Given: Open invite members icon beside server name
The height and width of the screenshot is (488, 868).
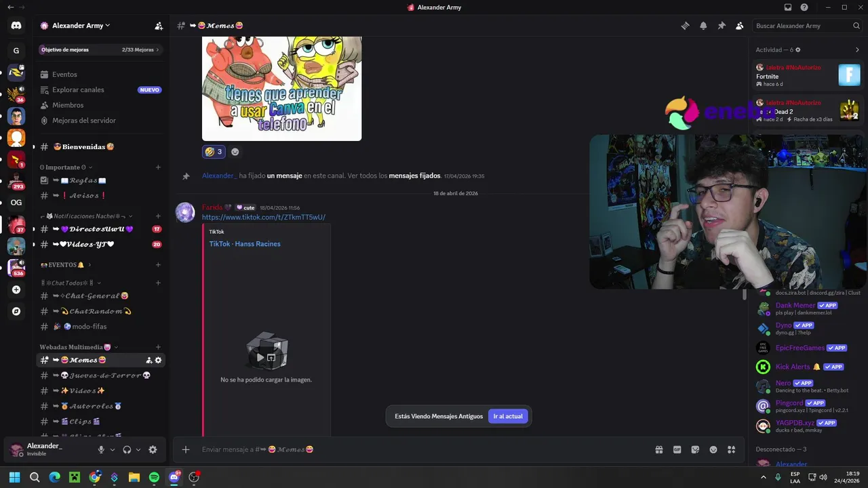Looking at the screenshot, I should (159, 26).
